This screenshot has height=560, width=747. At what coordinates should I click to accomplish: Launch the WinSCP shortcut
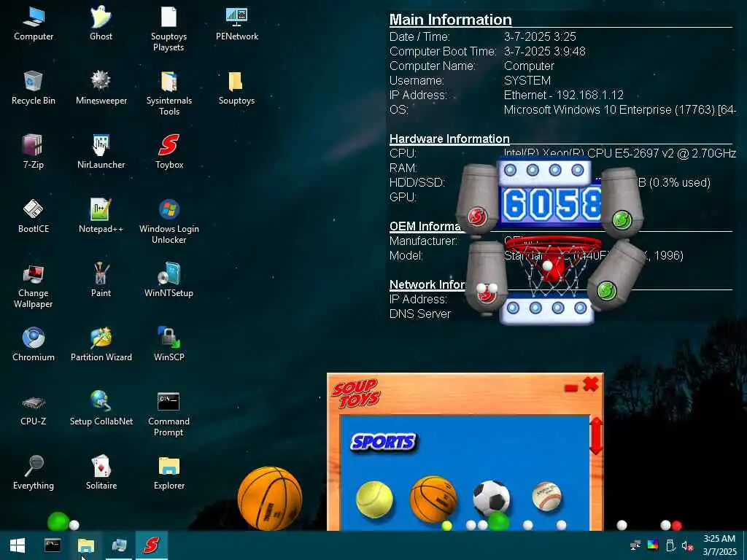pyautogui.click(x=169, y=344)
